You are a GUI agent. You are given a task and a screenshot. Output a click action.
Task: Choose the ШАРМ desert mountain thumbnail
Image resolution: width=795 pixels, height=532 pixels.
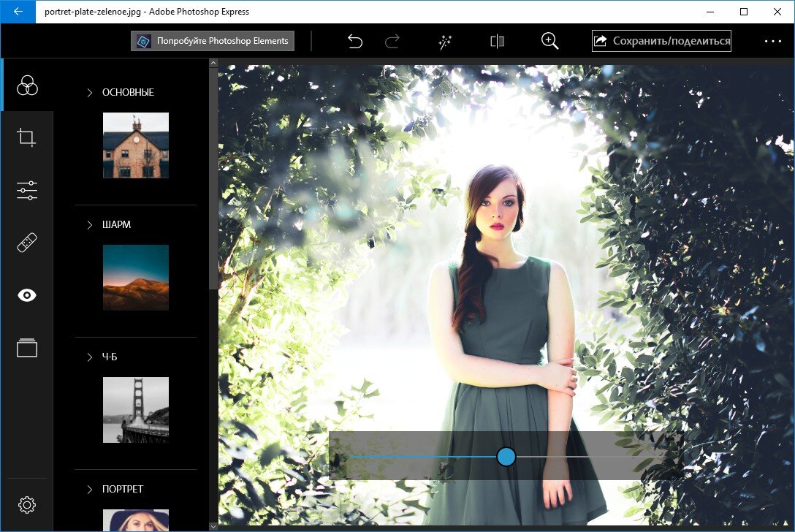(136, 278)
